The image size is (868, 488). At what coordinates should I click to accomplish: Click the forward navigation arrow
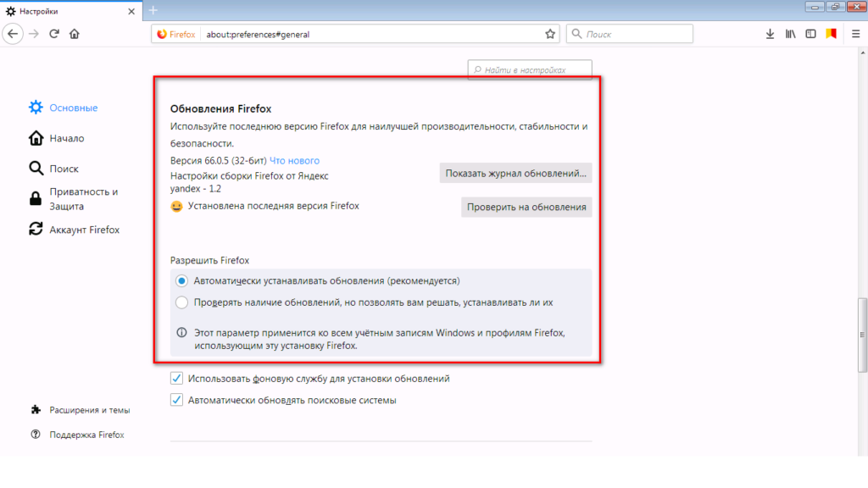point(34,34)
